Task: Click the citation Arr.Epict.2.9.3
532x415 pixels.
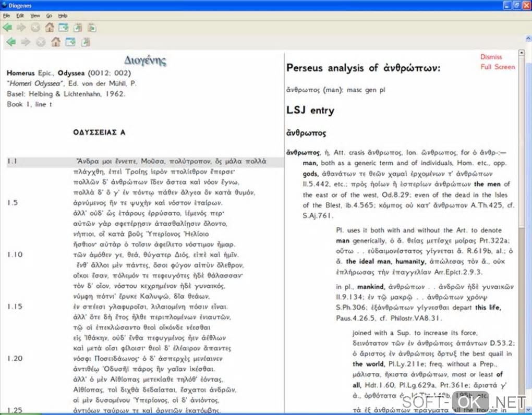Action: click(458, 272)
